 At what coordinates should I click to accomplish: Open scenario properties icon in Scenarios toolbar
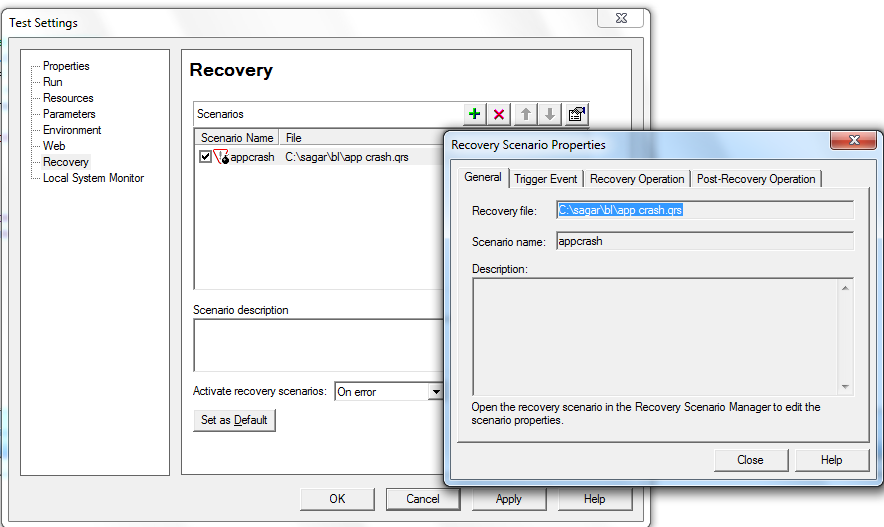576,114
